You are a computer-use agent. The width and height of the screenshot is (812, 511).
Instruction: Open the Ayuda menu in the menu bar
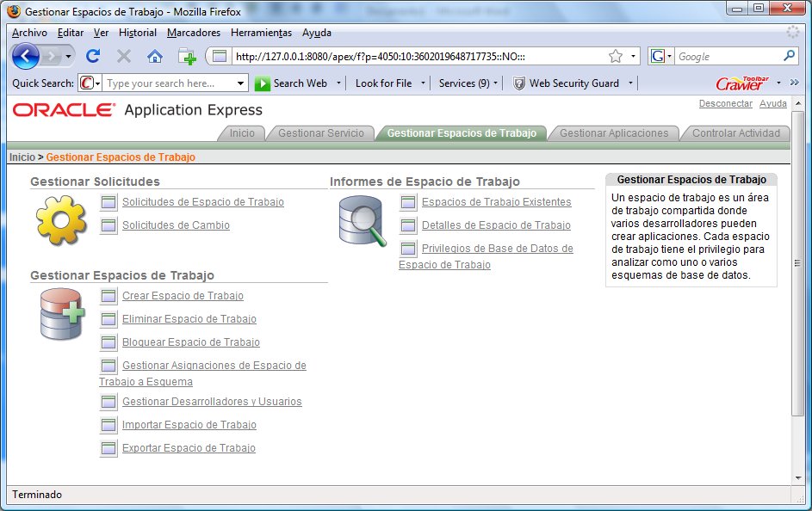317,33
